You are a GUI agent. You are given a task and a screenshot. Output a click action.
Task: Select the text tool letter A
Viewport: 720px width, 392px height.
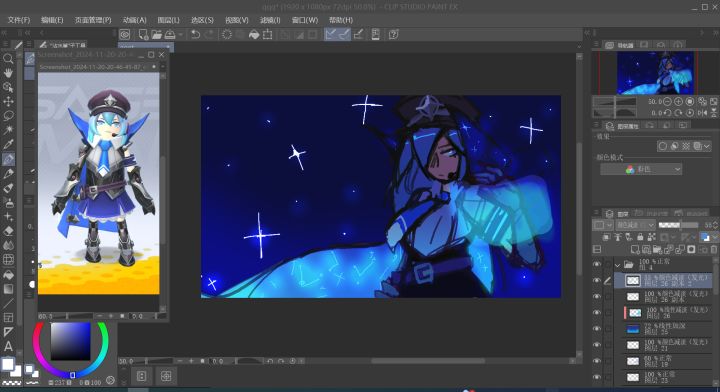(x=8, y=347)
